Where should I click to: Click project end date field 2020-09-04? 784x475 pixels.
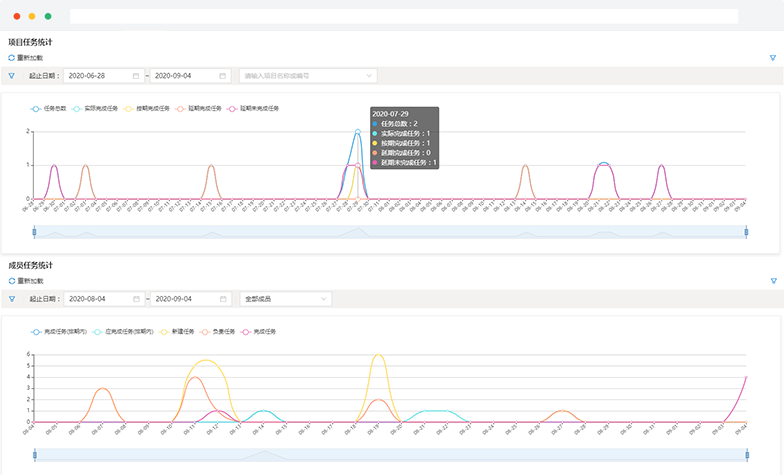[190, 76]
